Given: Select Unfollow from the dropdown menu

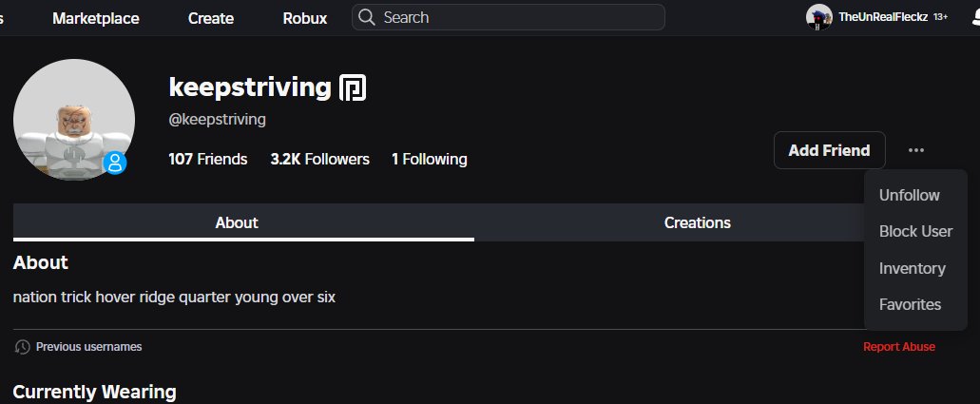Looking at the screenshot, I should click(910, 195).
